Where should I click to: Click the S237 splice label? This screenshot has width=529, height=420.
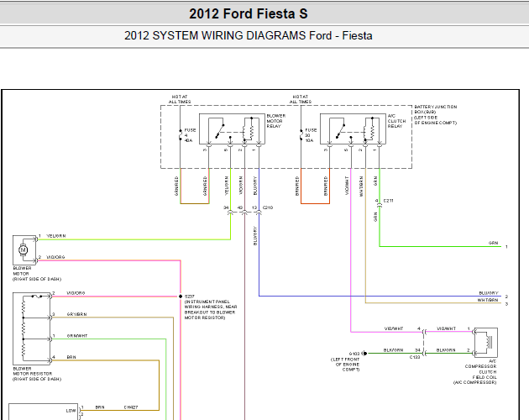click(189, 297)
